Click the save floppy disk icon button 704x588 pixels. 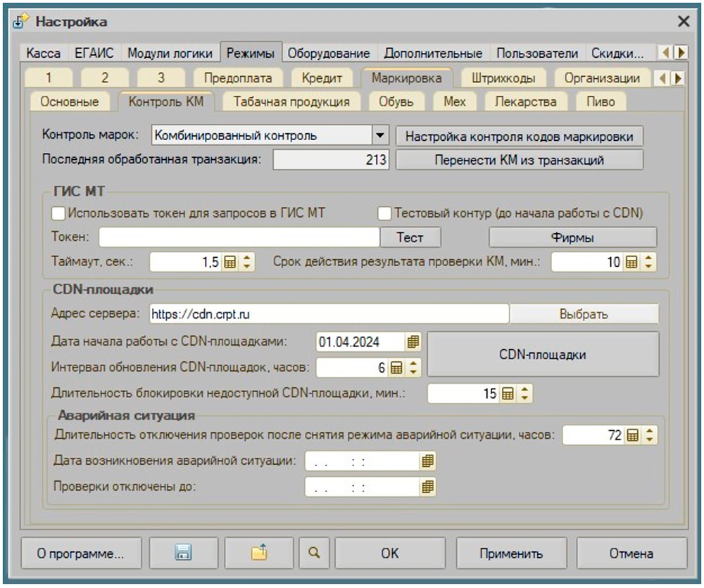(x=183, y=553)
